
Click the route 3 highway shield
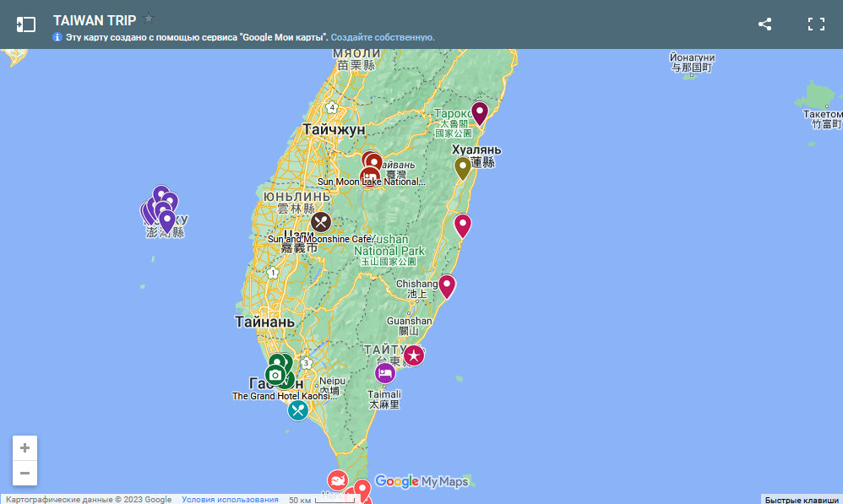point(307,363)
